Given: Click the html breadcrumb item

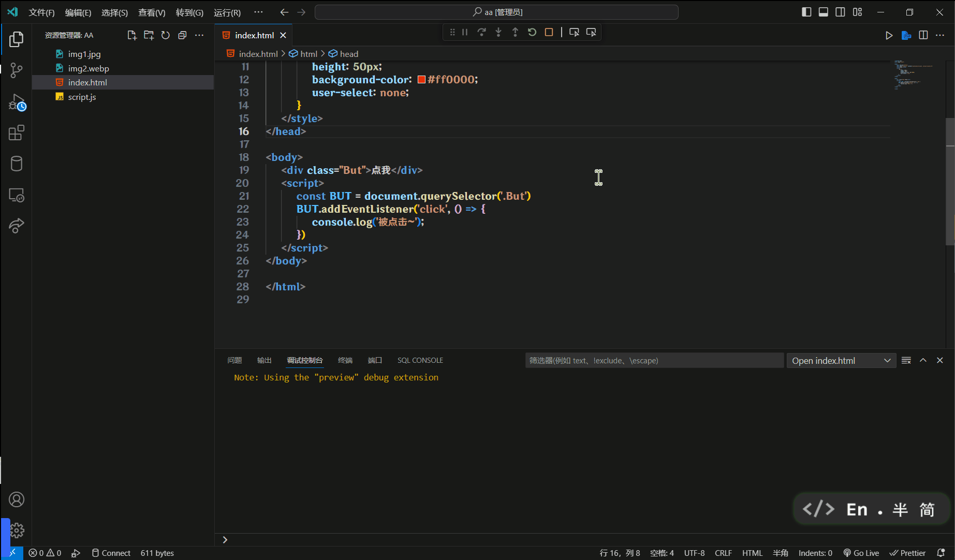Looking at the screenshot, I should [x=308, y=54].
